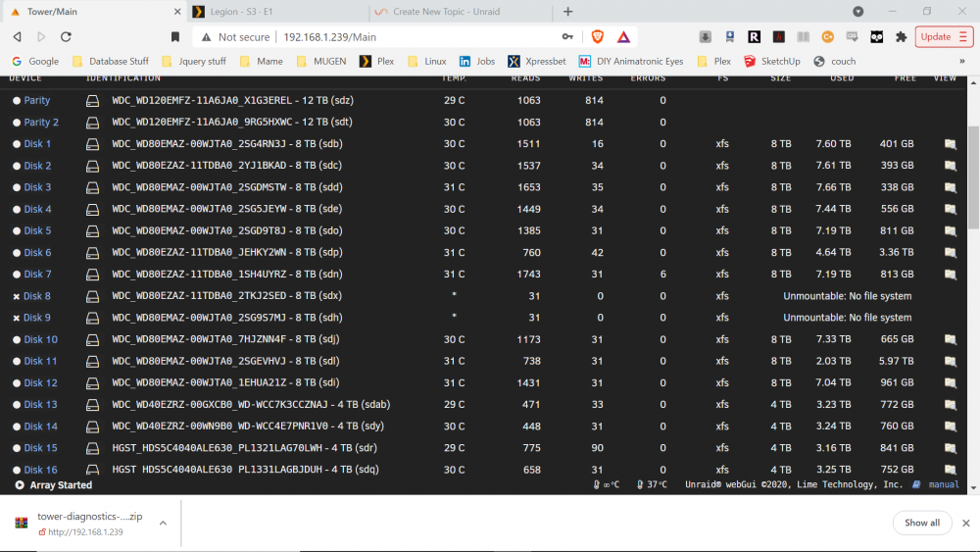
Task: Click Disk 7 errors value 6
Action: (x=662, y=275)
